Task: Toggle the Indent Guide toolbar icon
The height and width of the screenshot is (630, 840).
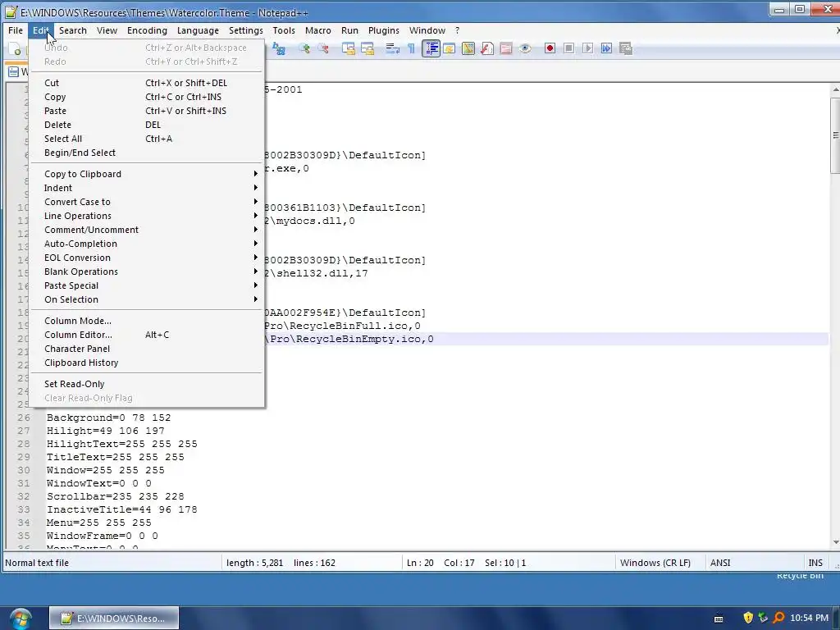Action: pyautogui.click(x=431, y=48)
